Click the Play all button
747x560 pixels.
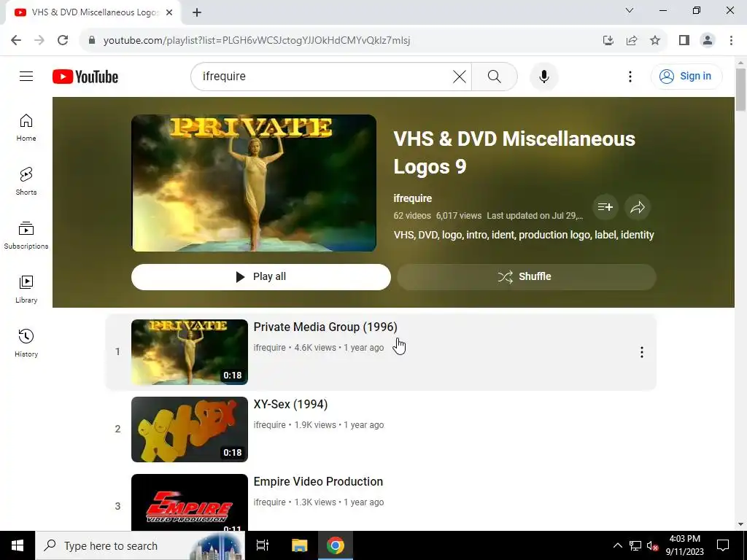(261, 276)
